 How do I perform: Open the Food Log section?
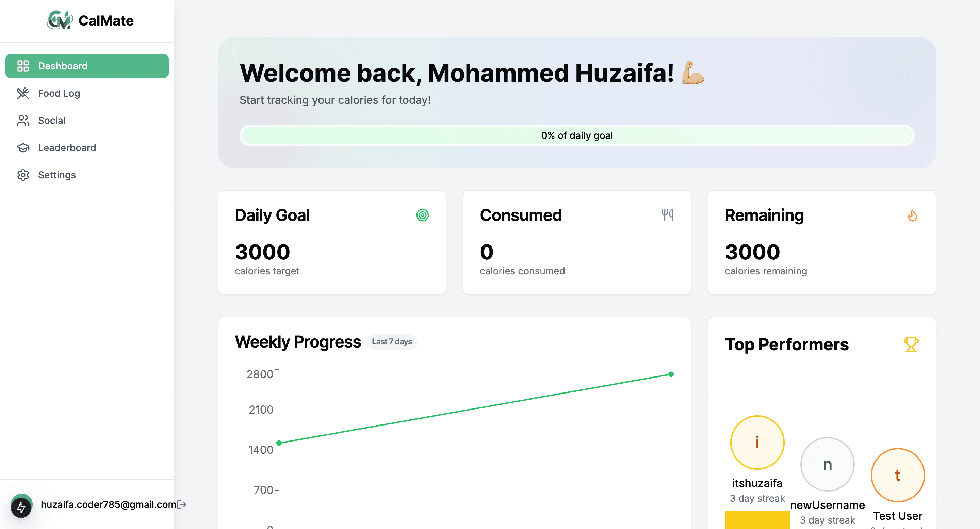click(x=59, y=93)
